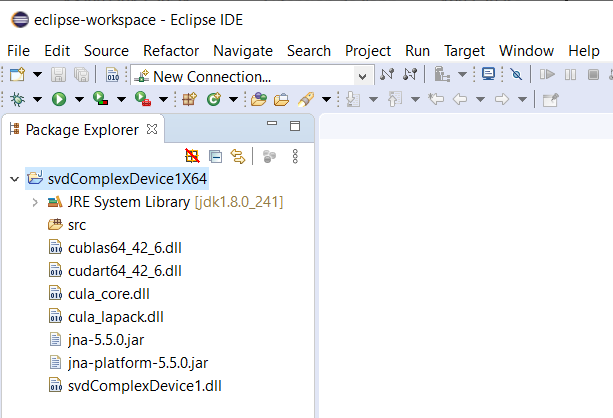The width and height of the screenshot is (613, 418).
Task: Select the cula_lapack.dll file
Action: coord(115,317)
